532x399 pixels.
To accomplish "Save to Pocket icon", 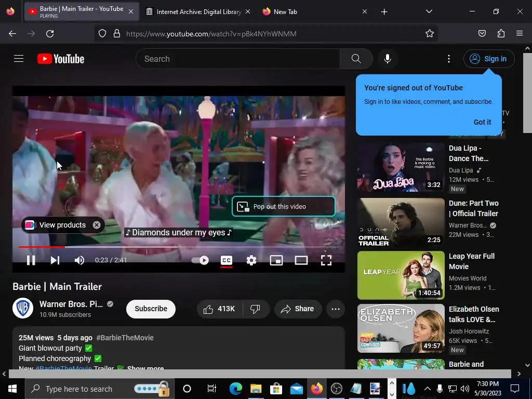I will coord(482,34).
